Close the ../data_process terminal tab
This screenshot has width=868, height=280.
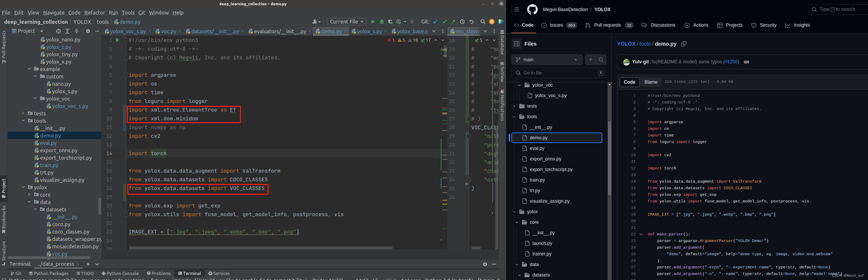click(78, 264)
